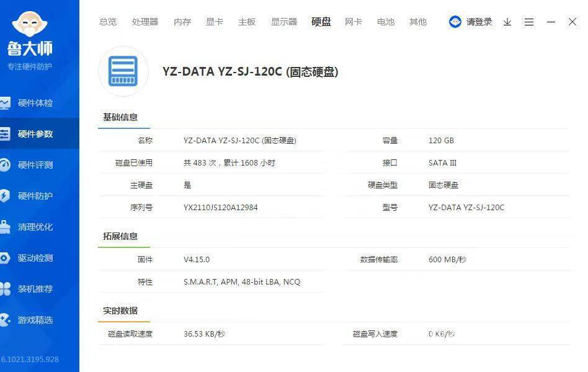Viewport: 588px width, 372px height.
Task: Click the 磁盘写入速度 label
Action: (375, 334)
